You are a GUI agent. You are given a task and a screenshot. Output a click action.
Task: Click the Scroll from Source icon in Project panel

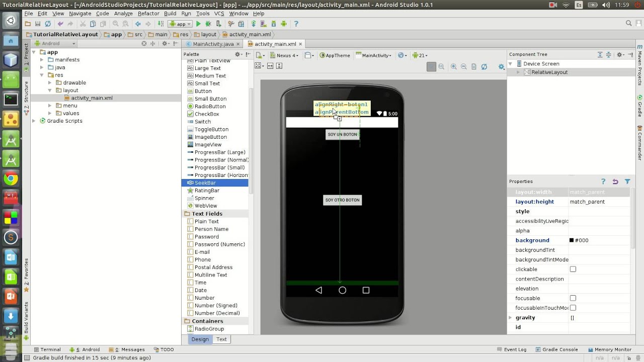(x=144, y=44)
